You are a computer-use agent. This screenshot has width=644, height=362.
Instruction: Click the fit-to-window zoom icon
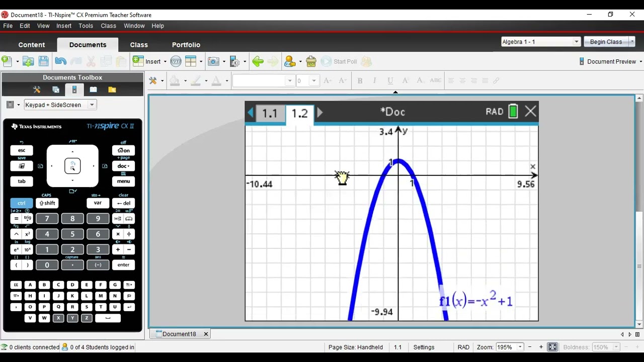click(552, 347)
